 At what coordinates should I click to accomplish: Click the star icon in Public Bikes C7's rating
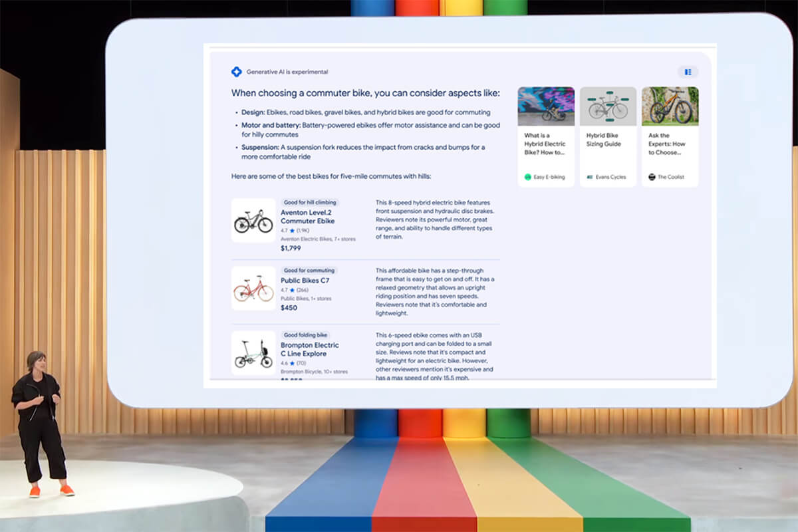pyautogui.click(x=292, y=290)
